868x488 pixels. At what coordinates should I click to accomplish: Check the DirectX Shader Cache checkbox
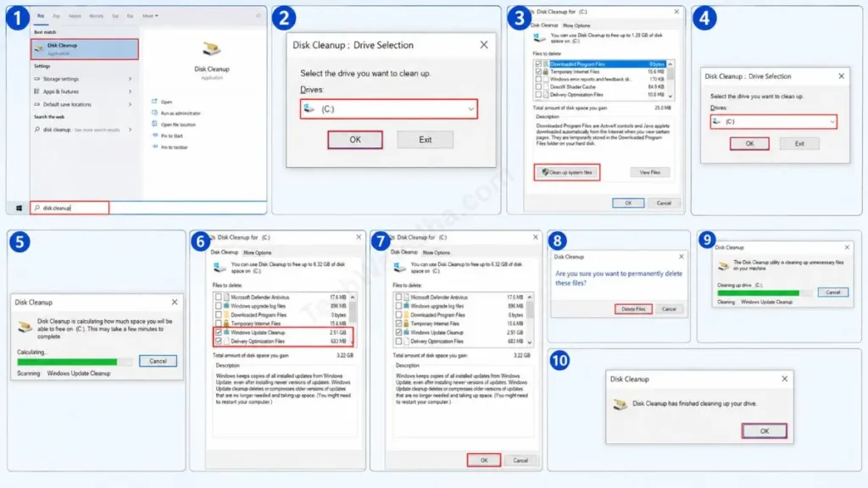coord(538,87)
